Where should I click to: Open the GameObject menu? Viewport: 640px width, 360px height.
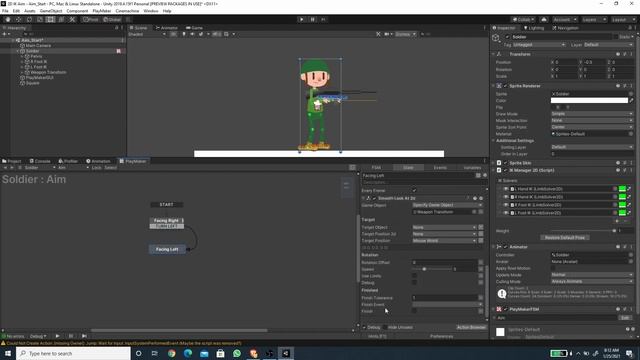51,11
